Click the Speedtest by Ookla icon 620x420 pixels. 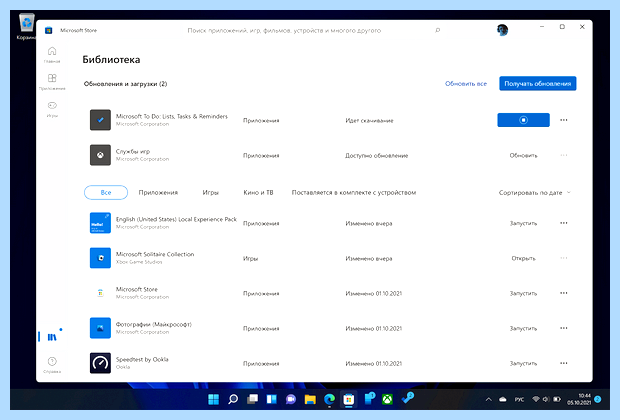coord(100,363)
